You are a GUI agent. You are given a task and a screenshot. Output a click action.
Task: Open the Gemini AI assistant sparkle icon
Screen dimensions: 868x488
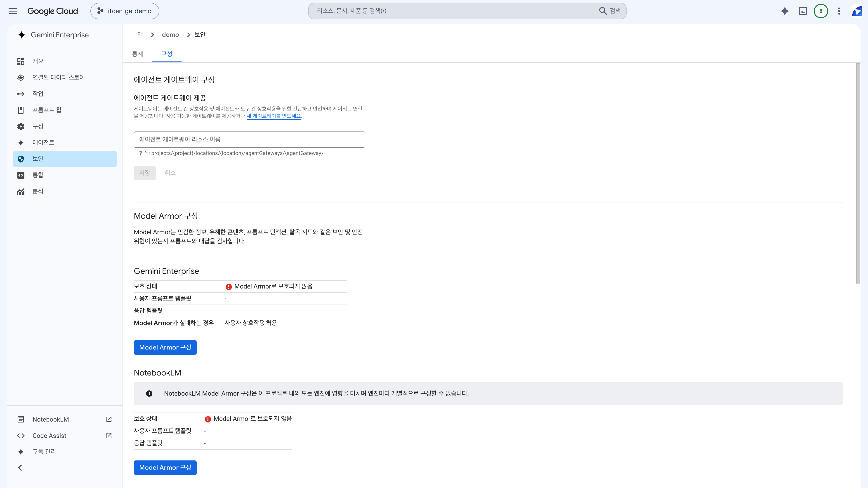point(785,11)
